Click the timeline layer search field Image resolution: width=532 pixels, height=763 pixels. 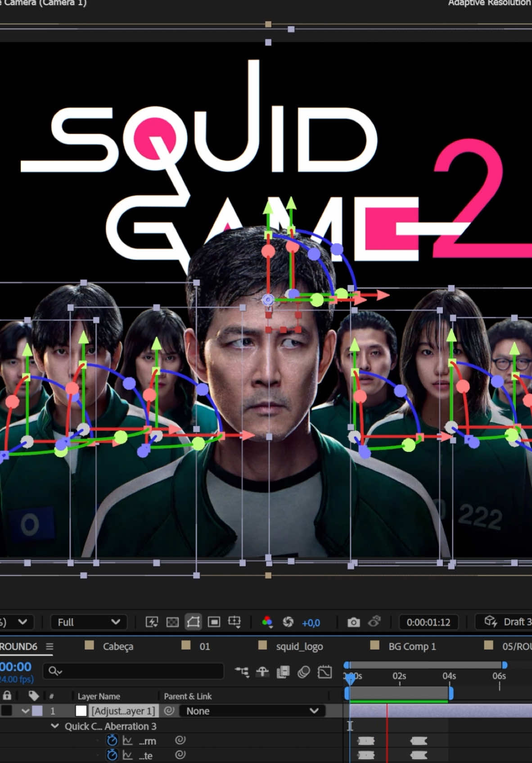133,671
